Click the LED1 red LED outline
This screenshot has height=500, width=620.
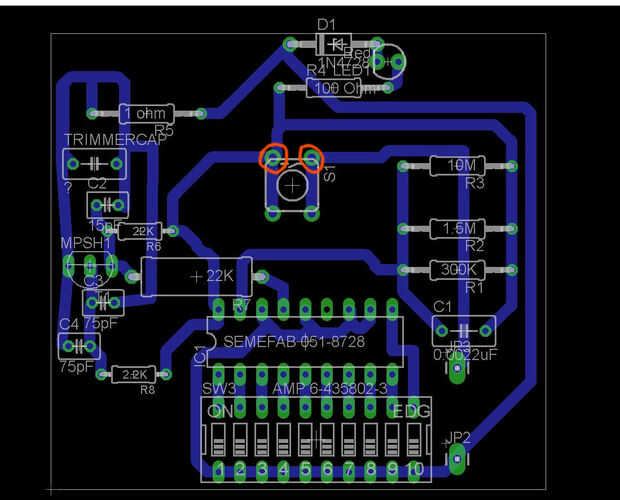point(389,62)
